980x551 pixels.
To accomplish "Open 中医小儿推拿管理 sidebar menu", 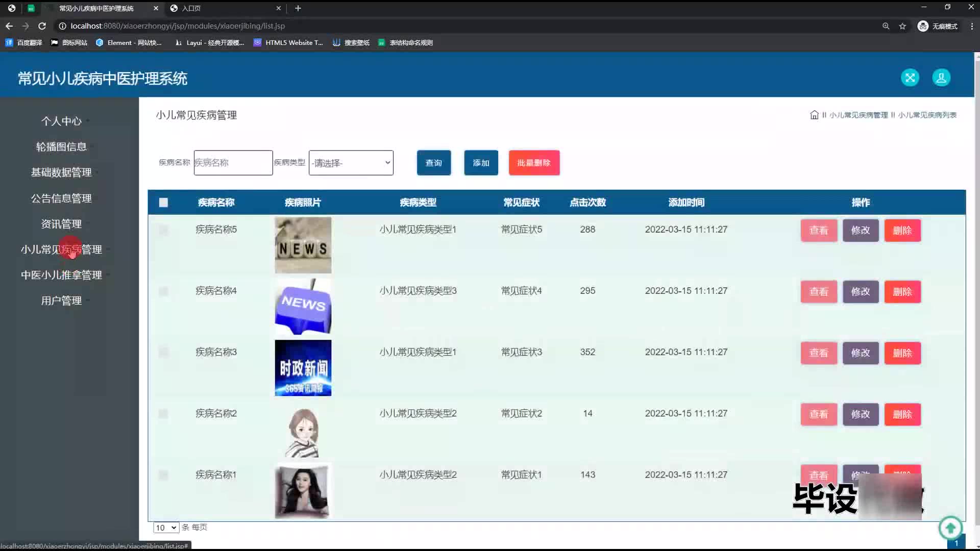I will (61, 275).
